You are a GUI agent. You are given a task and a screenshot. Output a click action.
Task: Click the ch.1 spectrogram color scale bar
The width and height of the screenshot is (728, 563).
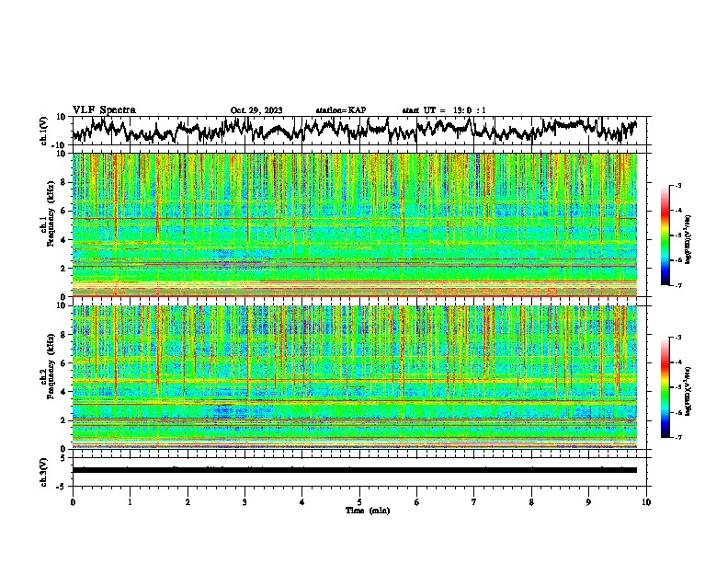coord(665,236)
